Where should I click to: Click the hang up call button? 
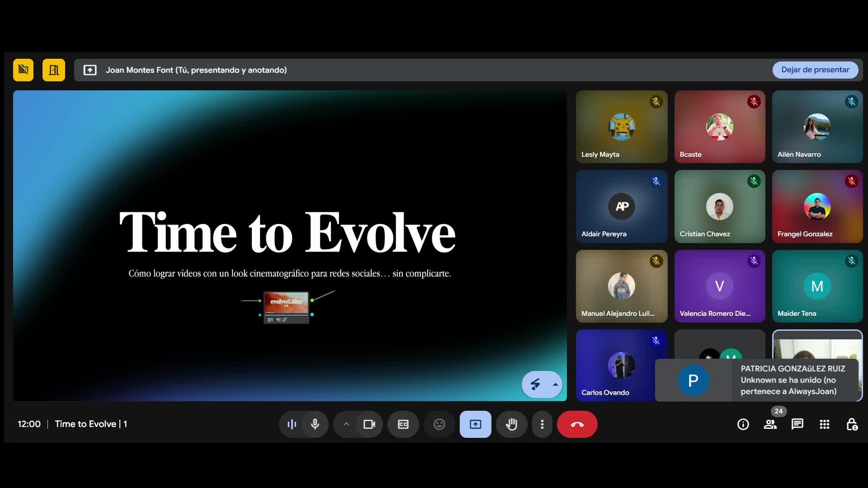pos(577,424)
